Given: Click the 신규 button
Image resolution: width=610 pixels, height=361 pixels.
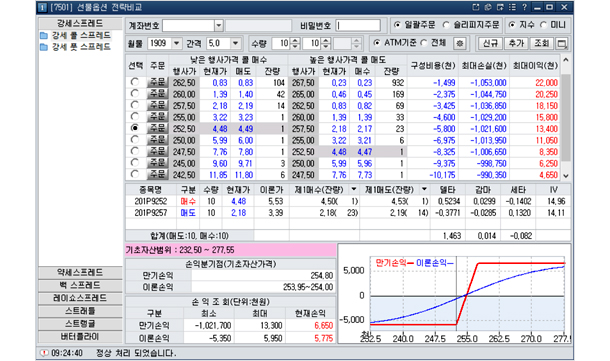Looking at the screenshot, I should coord(490,44).
